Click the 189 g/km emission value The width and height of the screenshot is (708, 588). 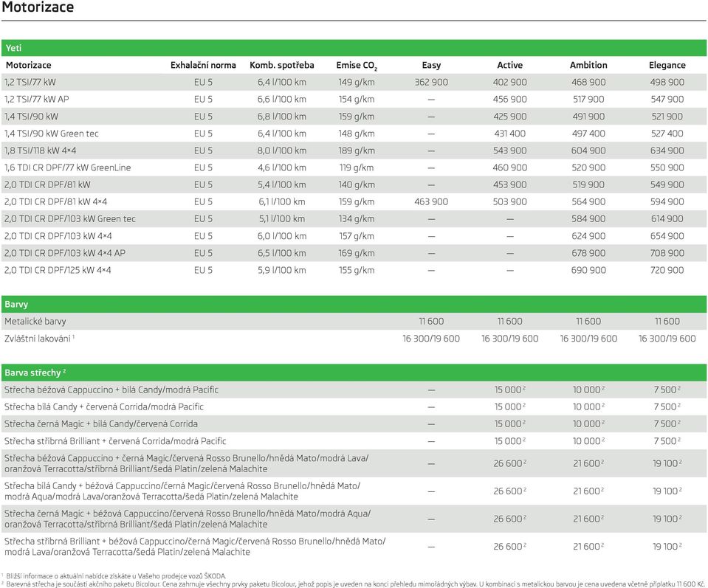(x=357, y=151)
